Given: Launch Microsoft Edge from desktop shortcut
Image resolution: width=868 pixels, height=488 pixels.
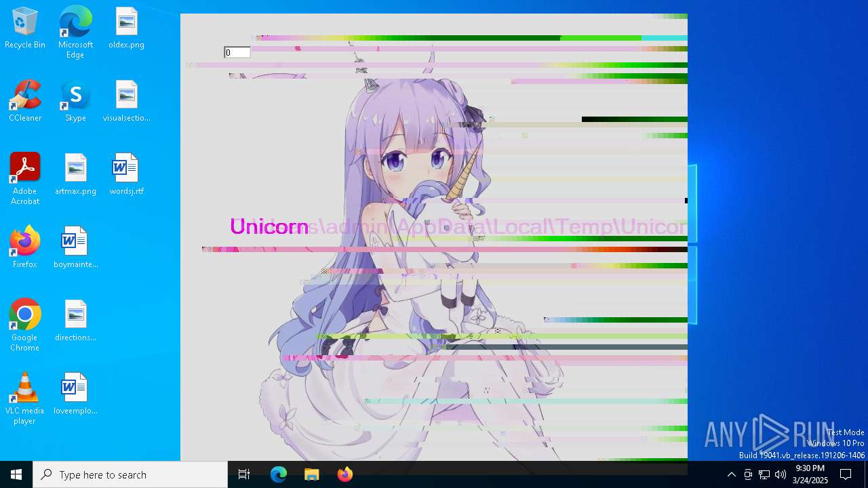Looking at the screenshot, I should tap(75, 32).
